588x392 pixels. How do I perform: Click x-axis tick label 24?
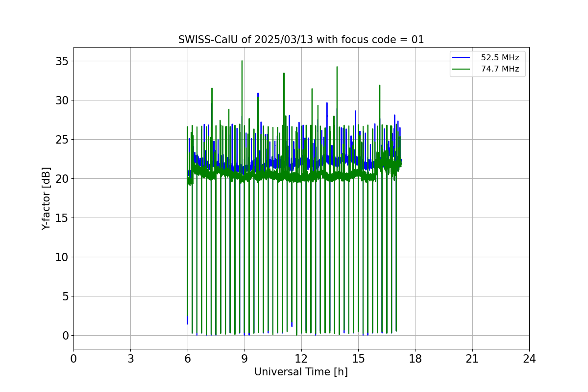tap(529, 359)
